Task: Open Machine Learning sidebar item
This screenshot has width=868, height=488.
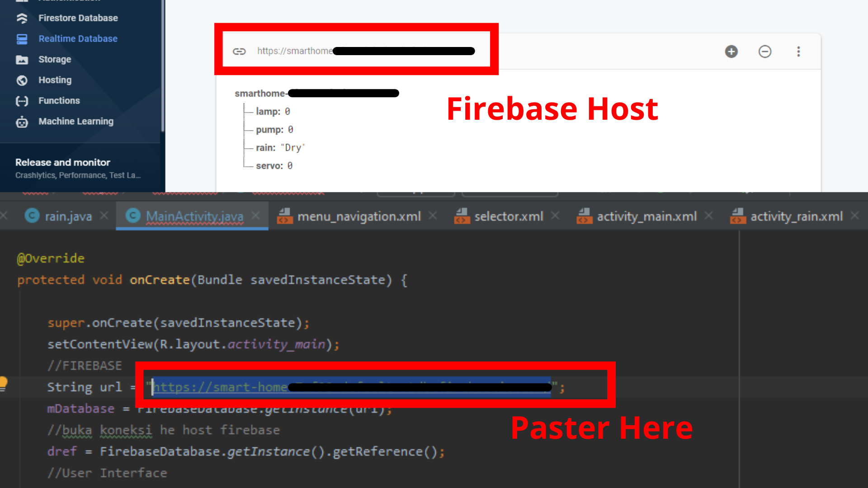Action: 76,121
